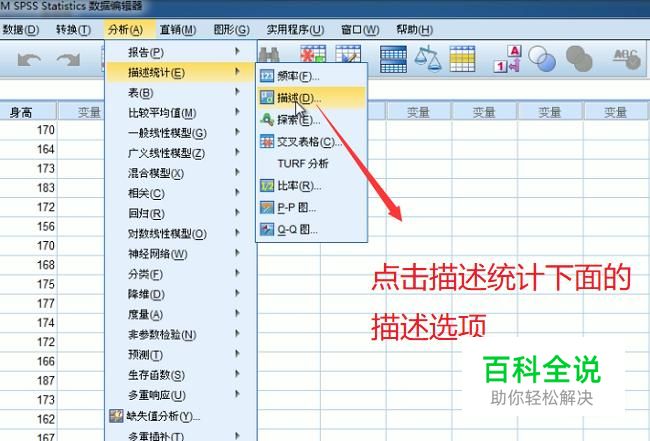Click the Show All Variables gray circles icon
Screen dimensions: 650x441
(x=579, y=59)
